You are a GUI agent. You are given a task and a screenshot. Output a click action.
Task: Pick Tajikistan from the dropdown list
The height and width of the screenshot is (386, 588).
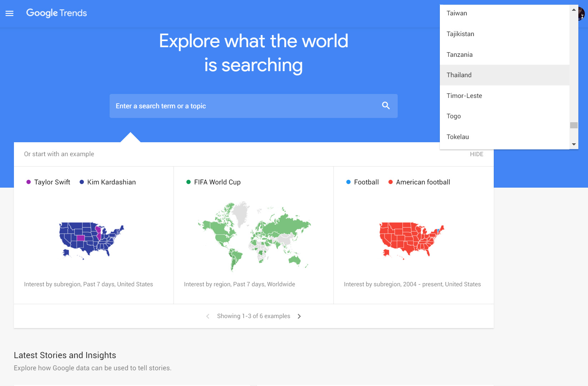[460, 34]
